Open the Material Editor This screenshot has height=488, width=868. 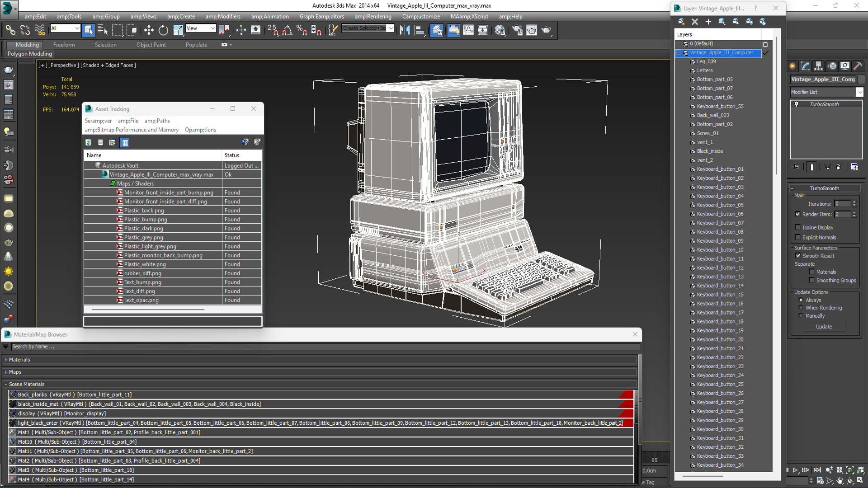click(x=500, y=30)
